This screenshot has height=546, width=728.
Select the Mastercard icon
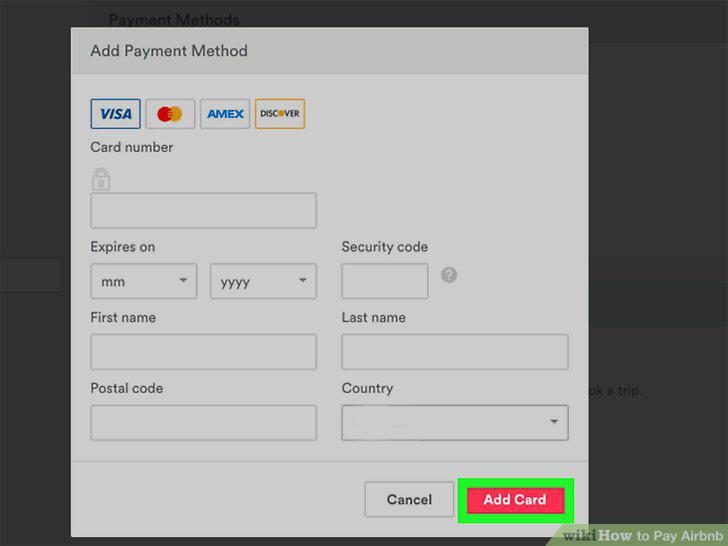pos(170,114)
